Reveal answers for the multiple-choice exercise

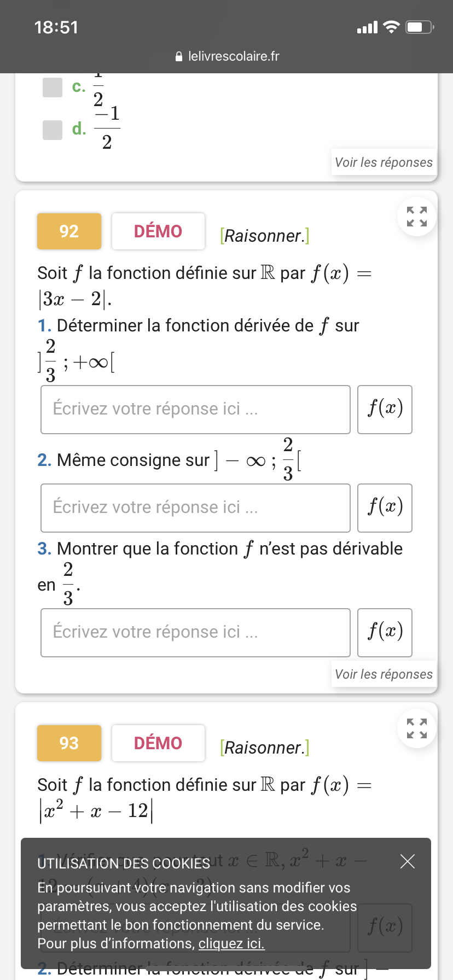click(x=384, y=162)
